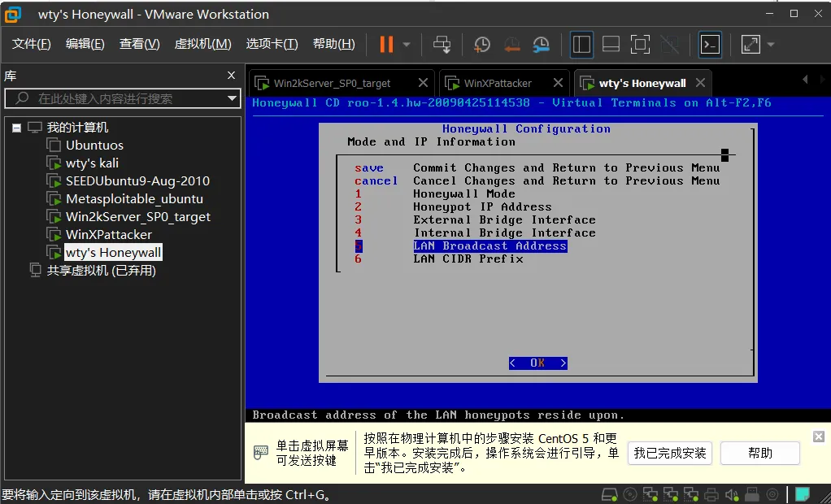This screenshot has height=504, width=831.
Task: Click the OK button in Honeywall Configuration
Action: 538,363
